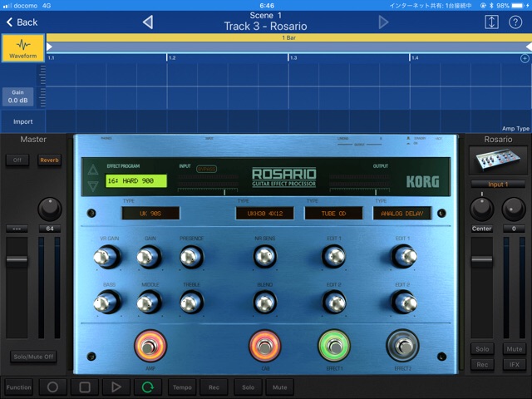The width and height of the screenshot is (532, 399).
Task: Switch to the next track with right triangle
Action: (x=383, y=22)
